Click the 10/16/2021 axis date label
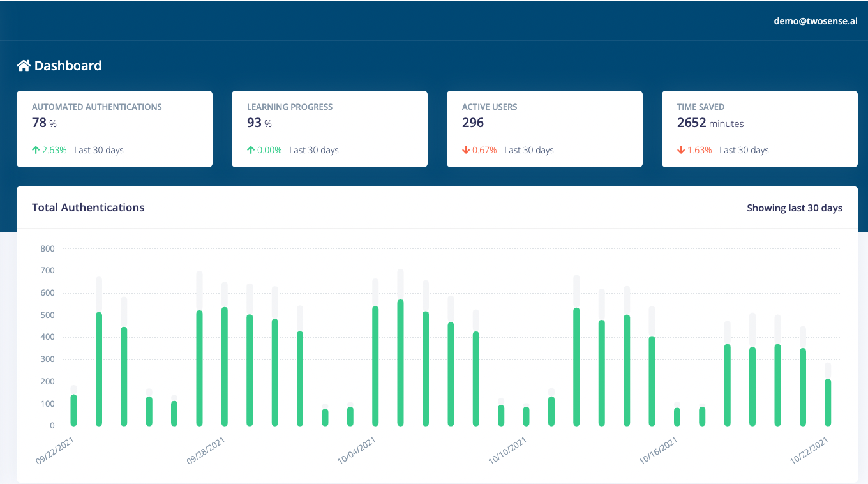Image resolution: width=868 pixels, height=484 pixels. pos(659,450)
